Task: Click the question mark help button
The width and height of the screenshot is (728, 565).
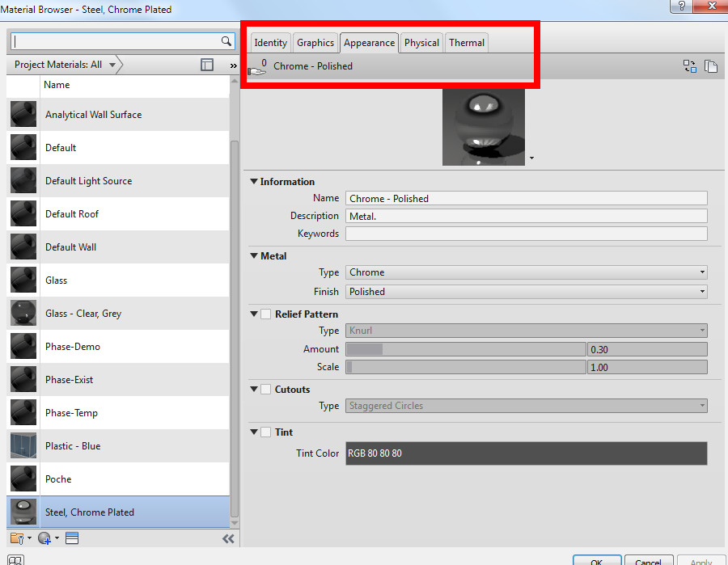Action: [x=681, y=6]
